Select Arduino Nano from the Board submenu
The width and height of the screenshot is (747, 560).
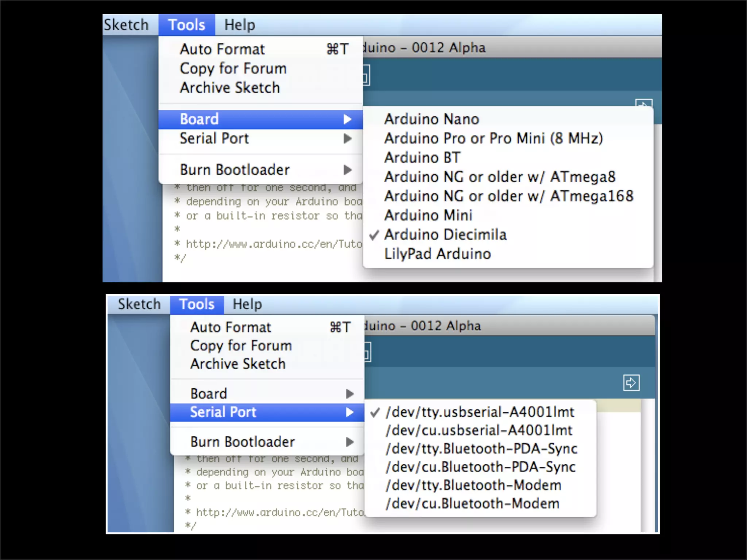tap(431, 119)
